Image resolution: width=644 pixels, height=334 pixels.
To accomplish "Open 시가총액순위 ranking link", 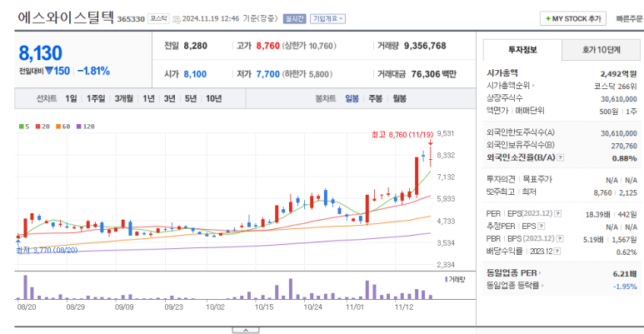I will coord(510,86).
